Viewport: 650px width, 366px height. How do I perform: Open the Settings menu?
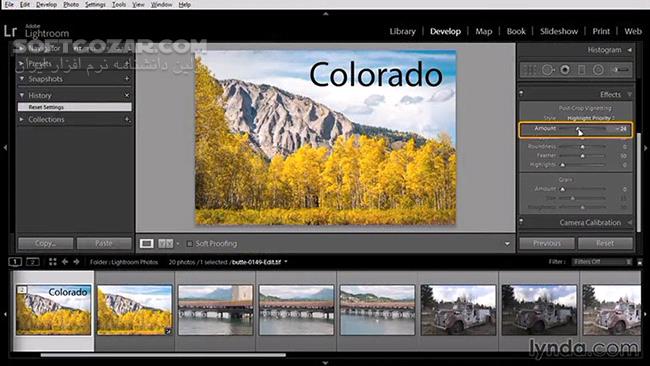click(95, 5)
